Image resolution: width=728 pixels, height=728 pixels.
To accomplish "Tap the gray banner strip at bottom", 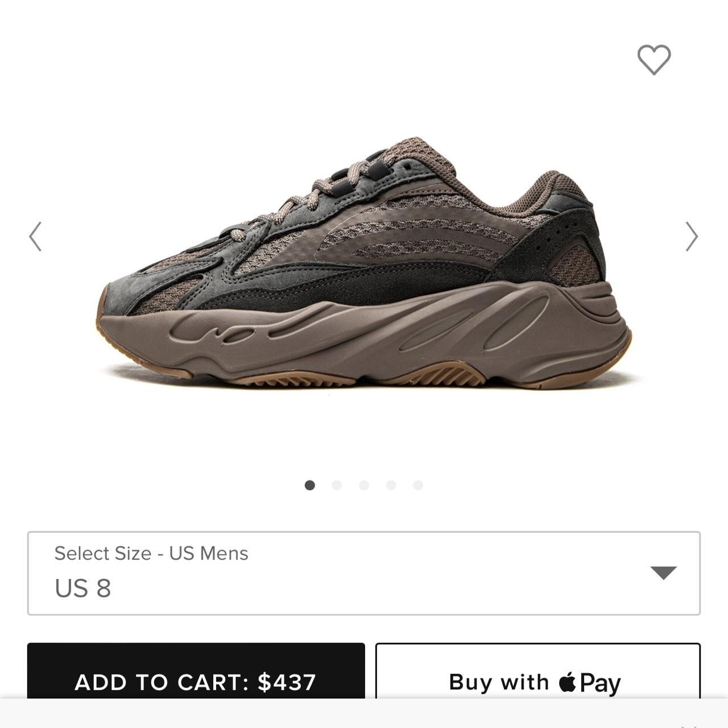I will click(x=364, y=714).
